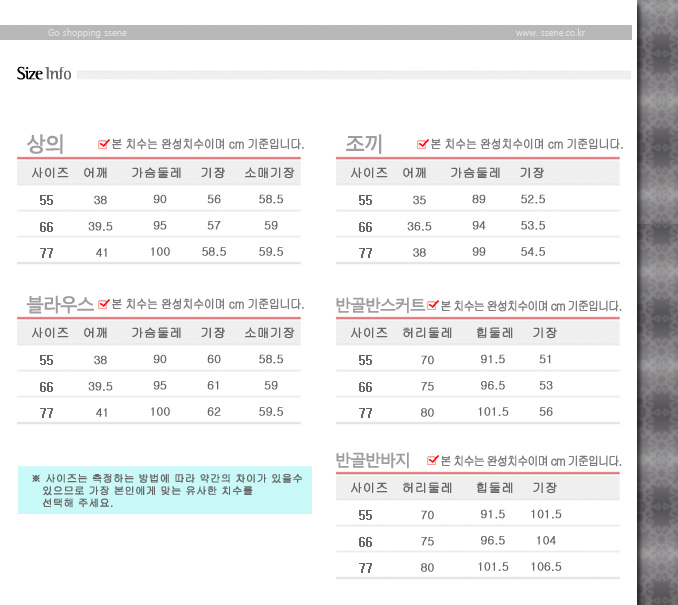Click 기장 value 106.5 in 반골반바지 table
This screenshot has width=678, height=605.
pyautogui.click(x=546, y=567)
